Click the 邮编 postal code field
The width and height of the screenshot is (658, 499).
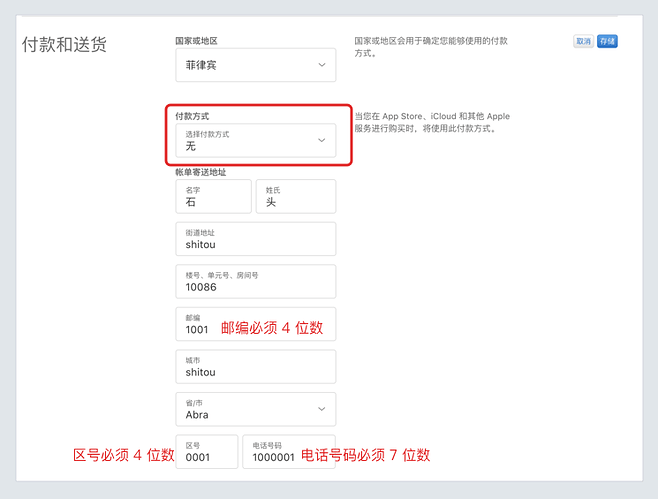256,324
